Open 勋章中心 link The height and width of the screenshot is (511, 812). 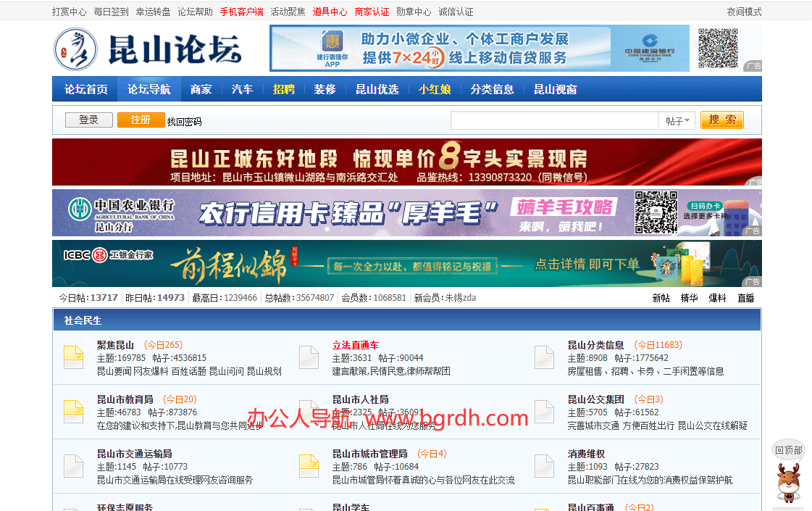pyautogui.click(x=414, y=12)
